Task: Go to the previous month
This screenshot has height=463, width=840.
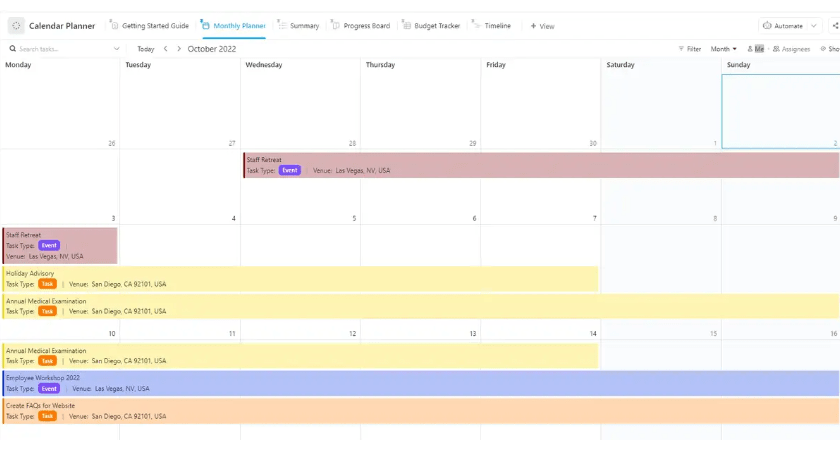Action: 166,49
